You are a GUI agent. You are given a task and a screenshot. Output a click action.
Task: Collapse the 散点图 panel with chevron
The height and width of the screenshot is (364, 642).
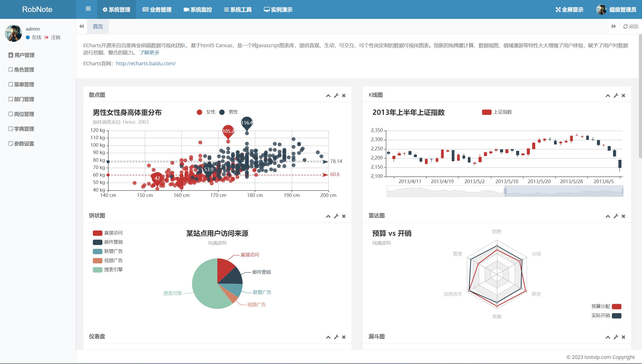328,96
